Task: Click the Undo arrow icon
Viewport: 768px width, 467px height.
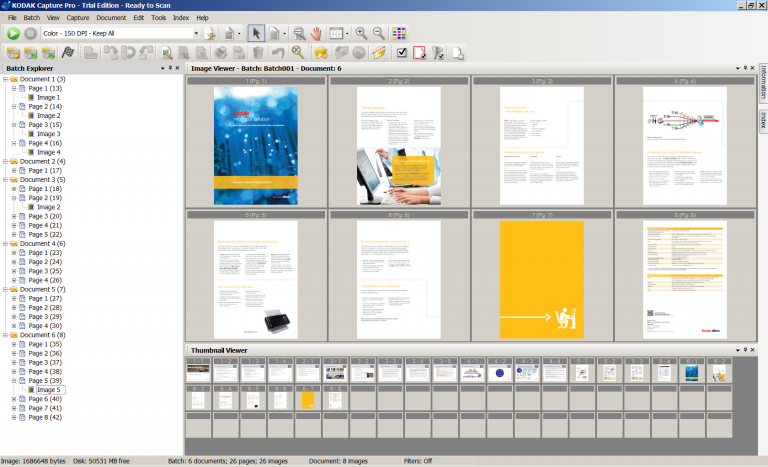Action: 278,52
